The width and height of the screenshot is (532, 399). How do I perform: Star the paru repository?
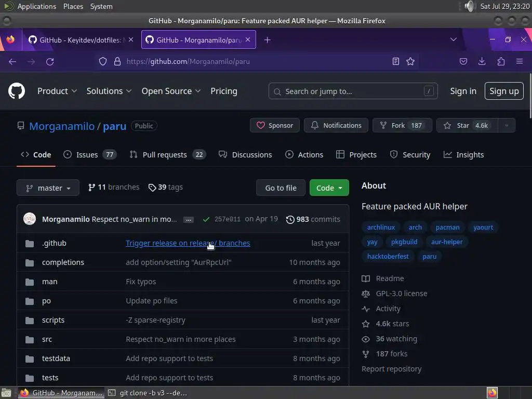point(467,125)
